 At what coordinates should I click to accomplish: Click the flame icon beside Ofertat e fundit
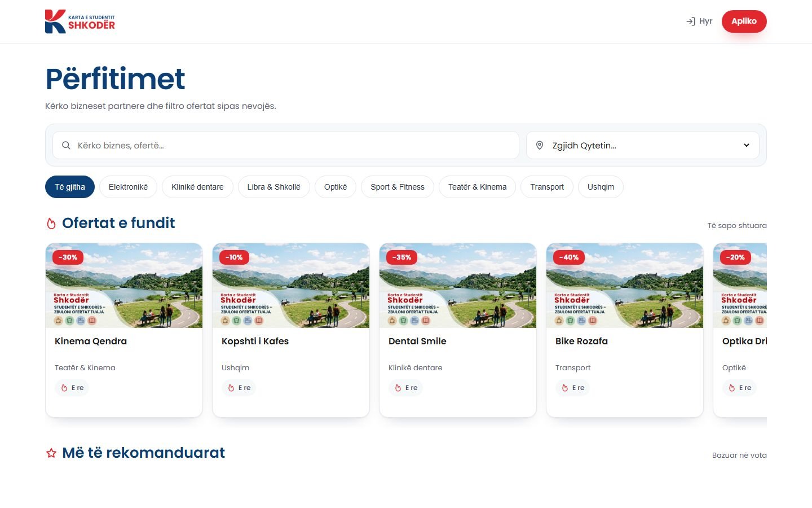(x=51, y=224)
